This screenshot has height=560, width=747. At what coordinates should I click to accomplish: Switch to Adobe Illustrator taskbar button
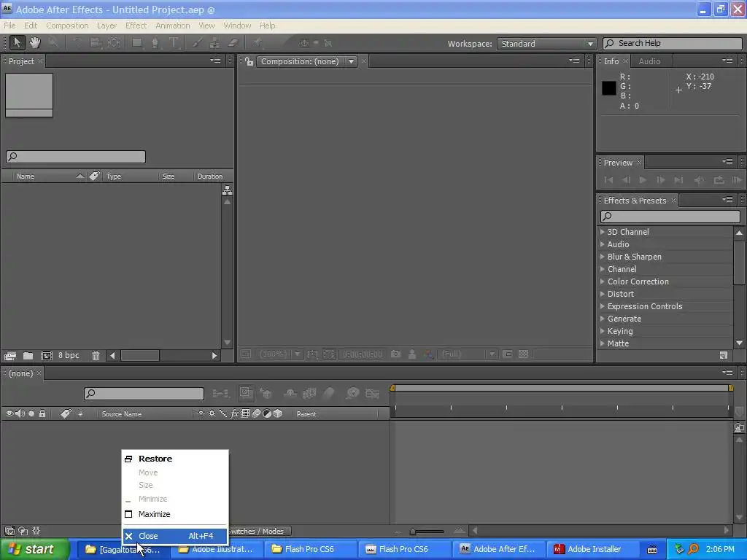tap(217, 550)
